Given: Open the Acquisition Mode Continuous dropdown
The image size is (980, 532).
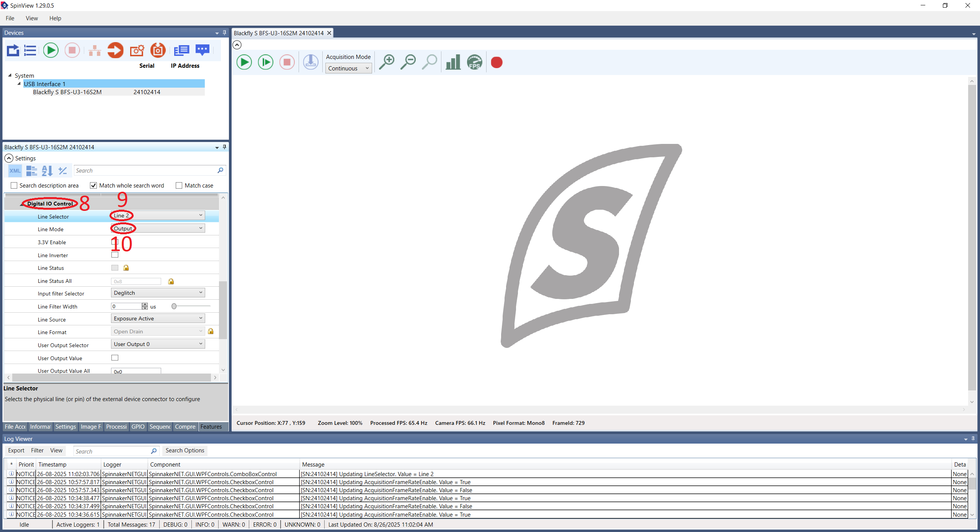Looking at the screenshot, I should tap(348, 68).
